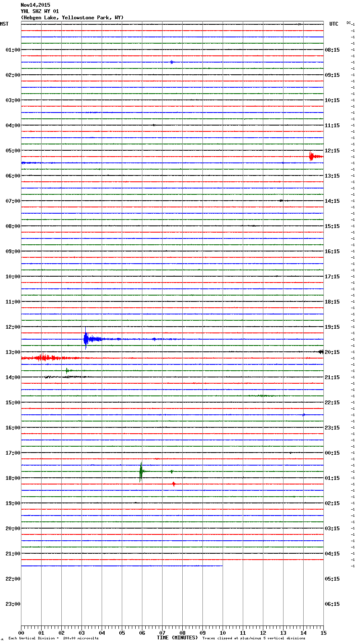Image resolution: width=357 pixels, height=644 pixels.
Task: Click the "TIME (MINUTES)" axis title
Action: click(177, 638)
